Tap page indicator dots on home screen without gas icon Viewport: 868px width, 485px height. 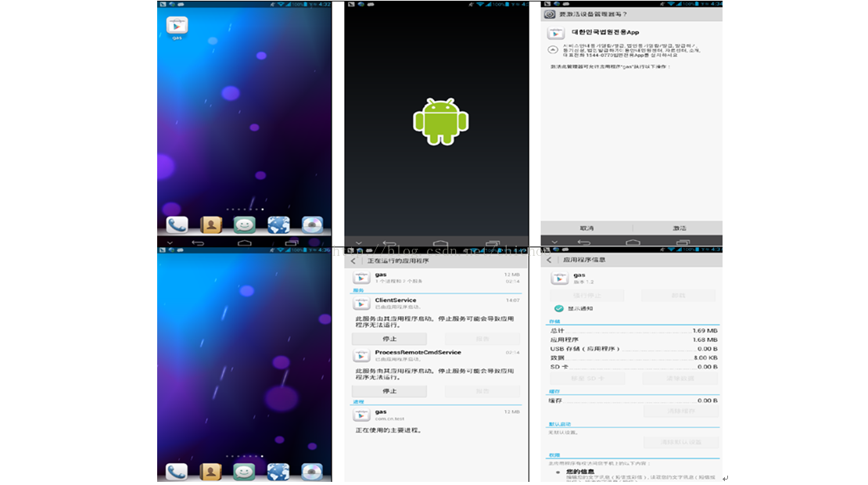(x=244, y=456)
